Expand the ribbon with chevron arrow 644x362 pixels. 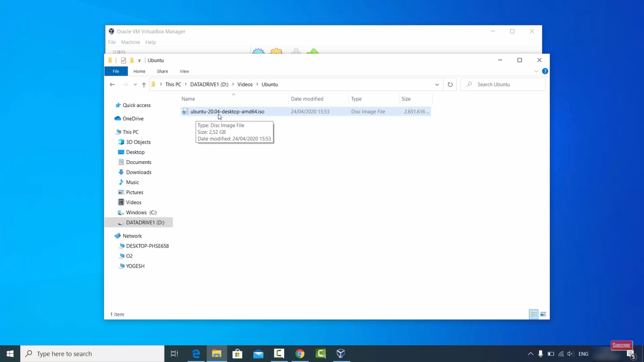click(x=536, y=71)
